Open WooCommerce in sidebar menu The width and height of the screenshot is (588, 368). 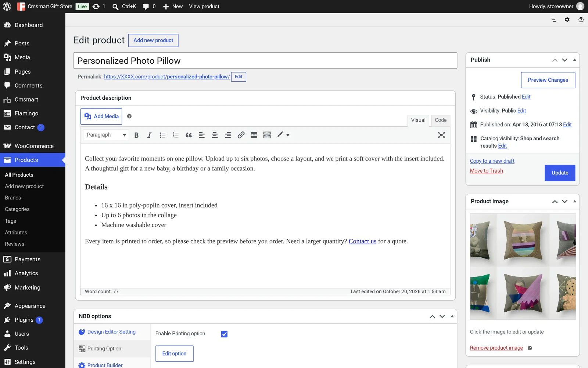(33, 146)
